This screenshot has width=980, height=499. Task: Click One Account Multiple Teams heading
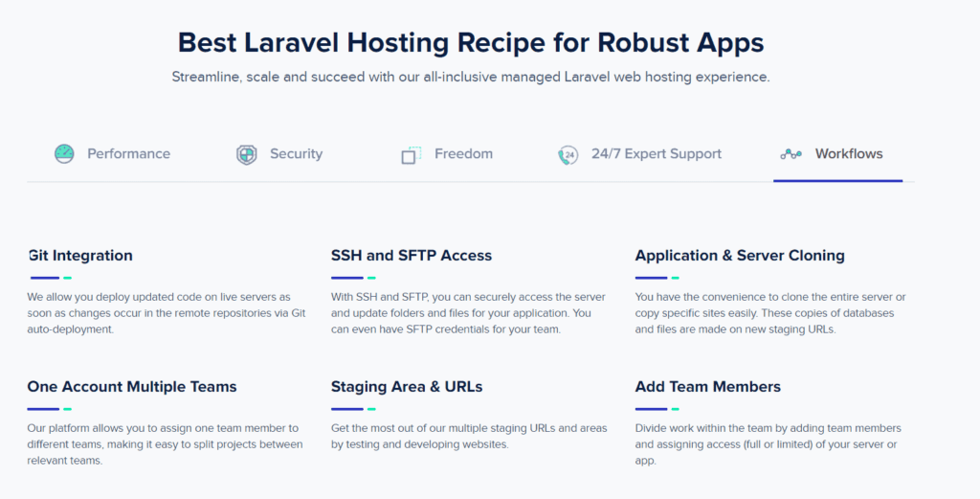132,386
